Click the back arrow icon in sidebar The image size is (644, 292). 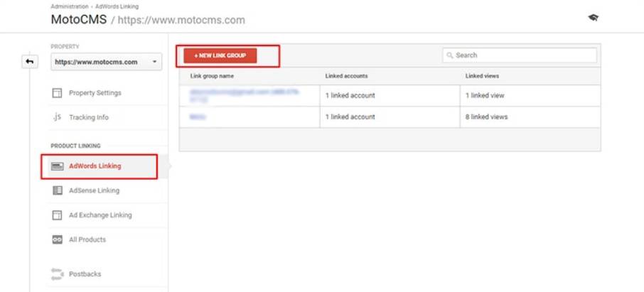pos(29,62)
